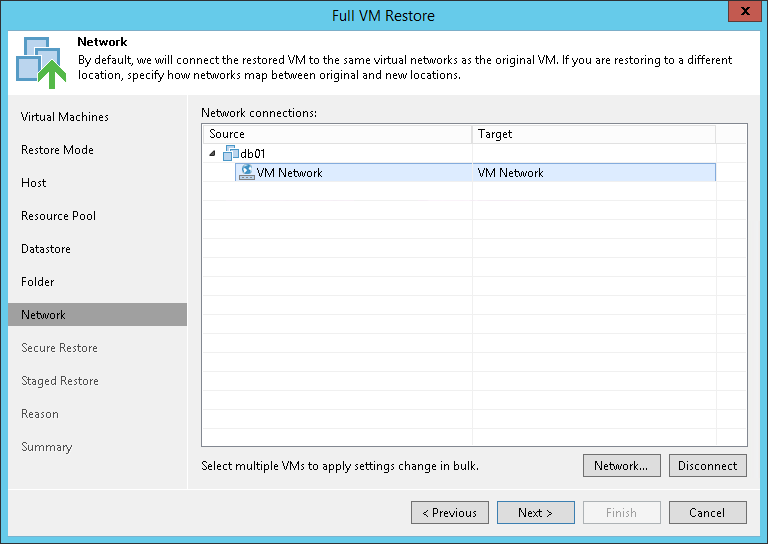Click the VM Network adapter icon
The height and width of the screenshot is (544, 768).
coord(247,172)
